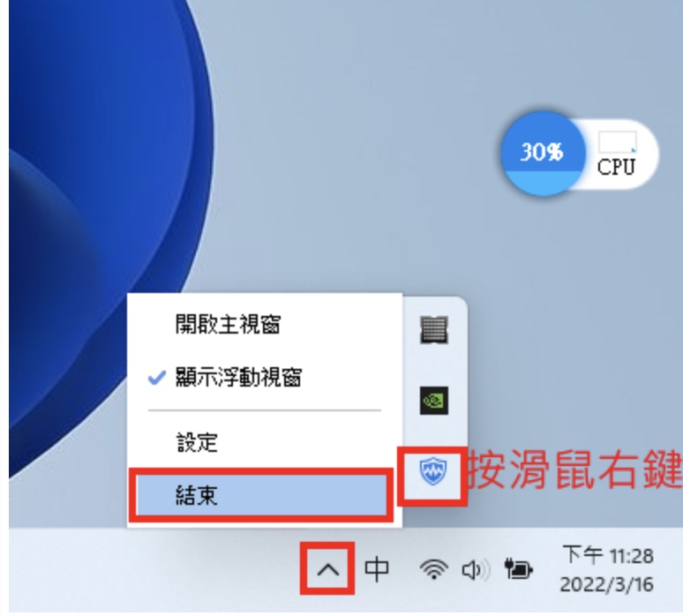Click the speaker volume icon

click(x=476, y=569)
